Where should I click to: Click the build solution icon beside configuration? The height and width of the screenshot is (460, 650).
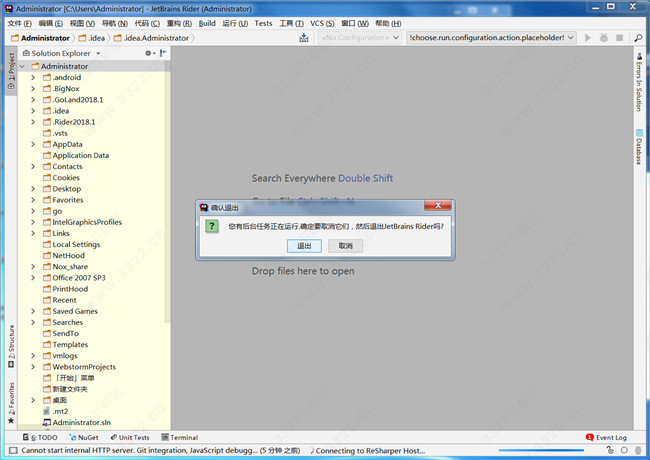[x=304, y=38]
